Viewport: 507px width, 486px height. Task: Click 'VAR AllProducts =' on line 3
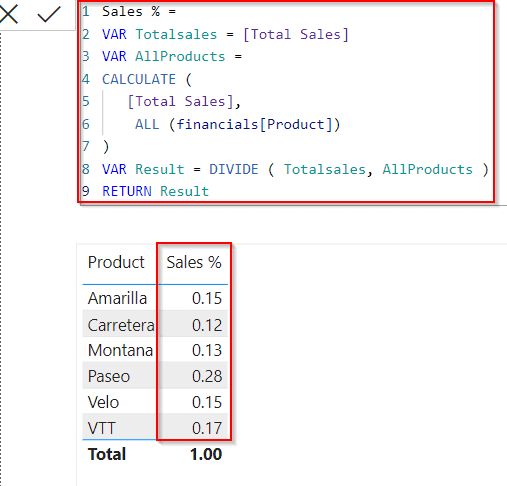point(172,56)
